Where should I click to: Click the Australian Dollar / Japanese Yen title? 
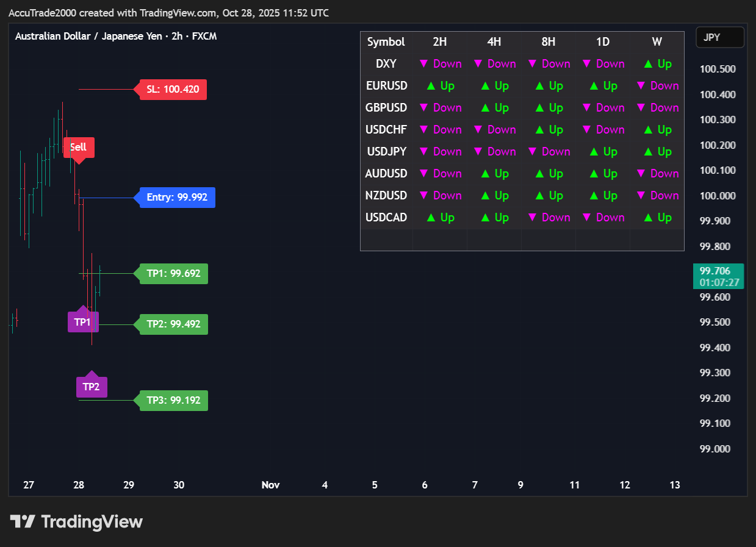88,37
